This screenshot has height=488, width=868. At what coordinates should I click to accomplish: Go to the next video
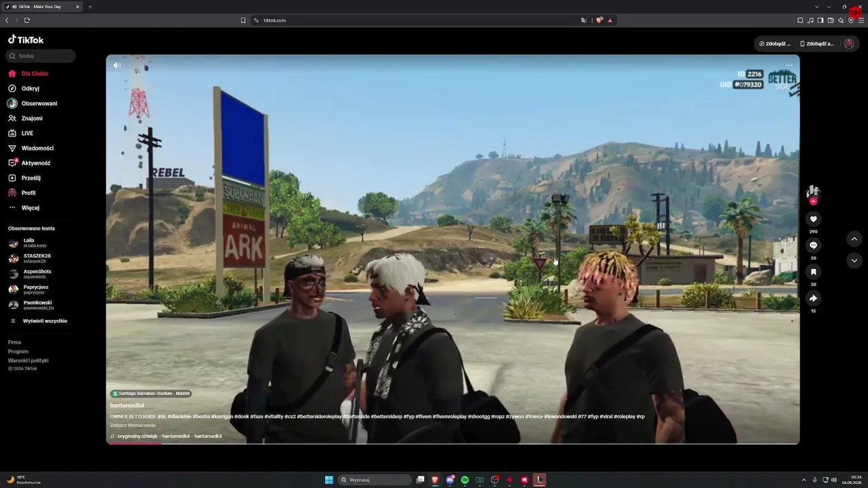point(854,260)
